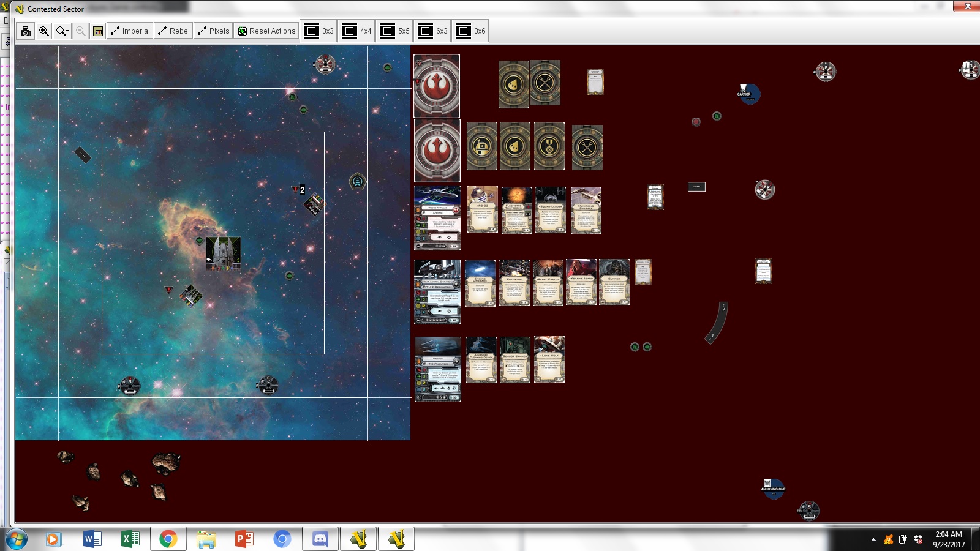Image resolution: width=980 pixels, height=551 pixels.
Task: Click the Imperial range line button
Action: (x=130, y=31)
